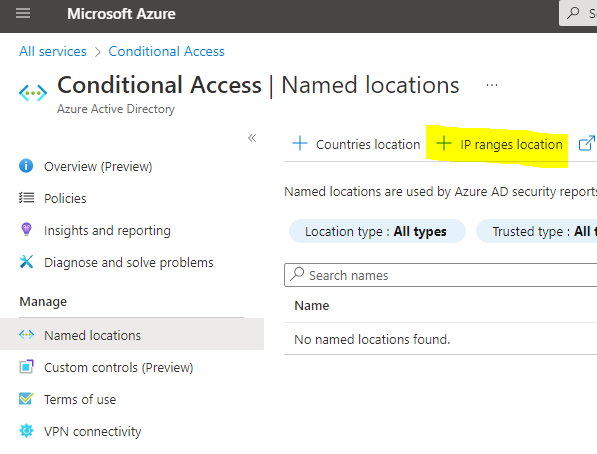Sort by Name column header

click(x=311, y=305)
